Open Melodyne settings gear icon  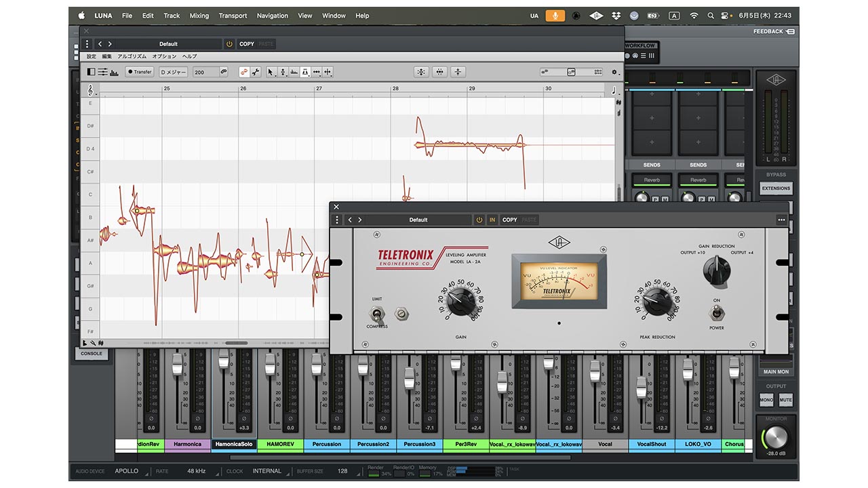(614, 72)
